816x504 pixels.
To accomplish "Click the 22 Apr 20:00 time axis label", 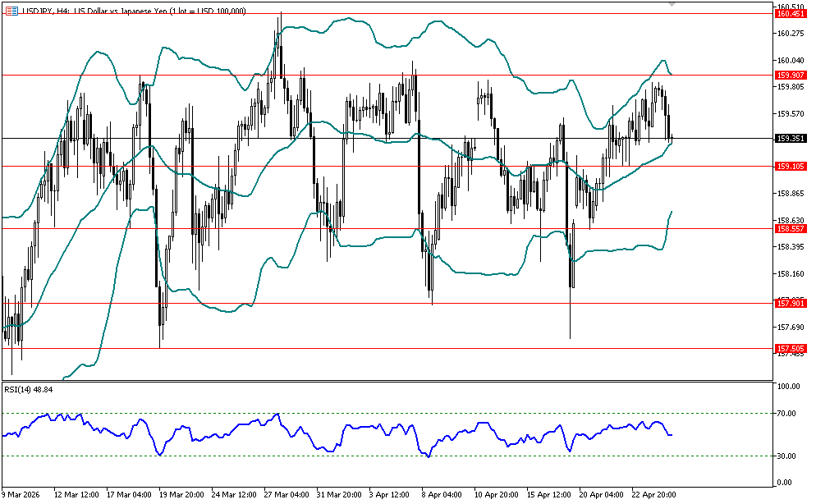I will [652, 495].
